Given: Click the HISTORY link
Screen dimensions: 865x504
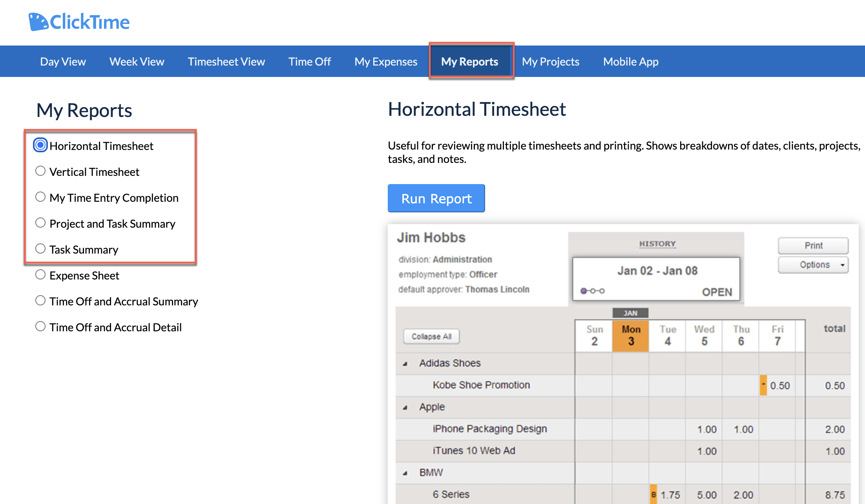Looking at the screenshot, I should click(657, 244).
